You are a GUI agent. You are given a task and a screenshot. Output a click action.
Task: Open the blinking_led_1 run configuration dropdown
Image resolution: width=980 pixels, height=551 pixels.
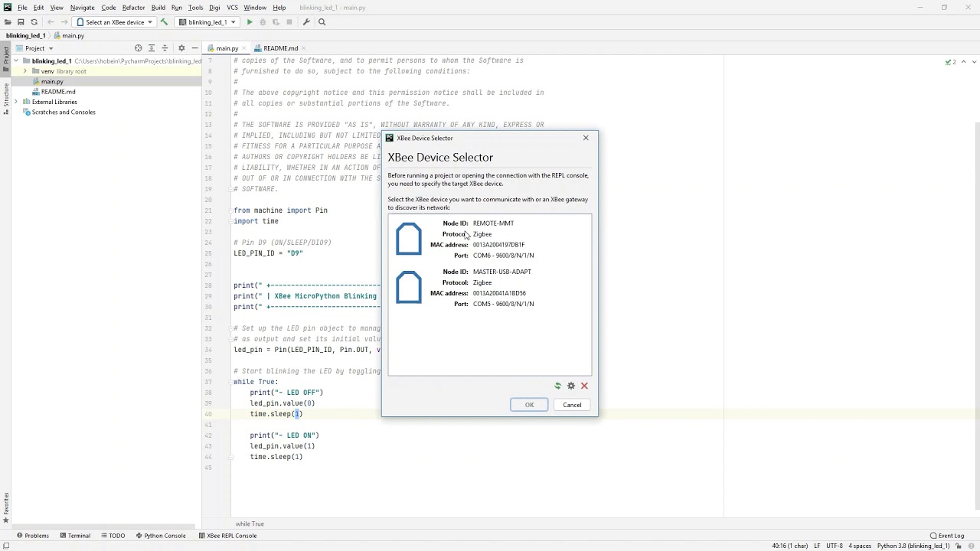pyautogui.click(x=207, y=22)
